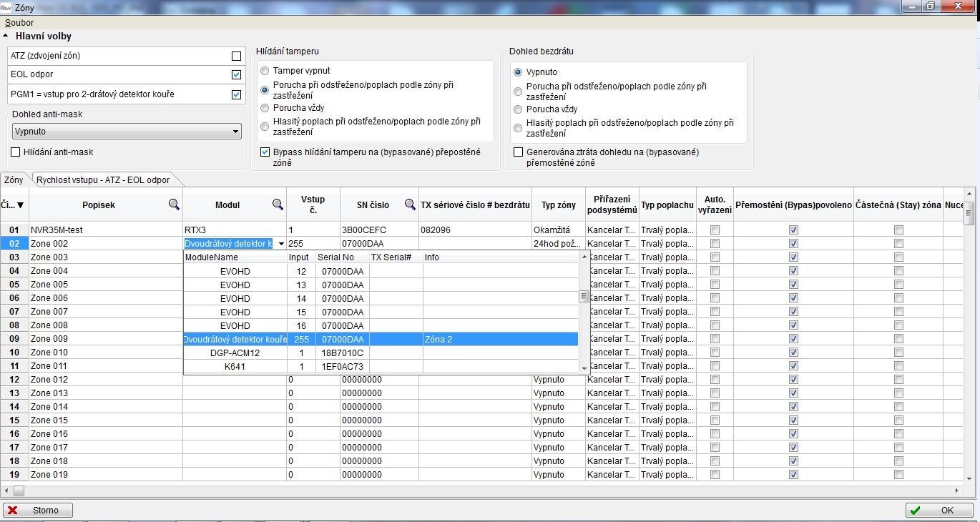This screenshot has height=522, width=980.
Task: Click the search icon in Popisek column header
Action: [174, 205]
